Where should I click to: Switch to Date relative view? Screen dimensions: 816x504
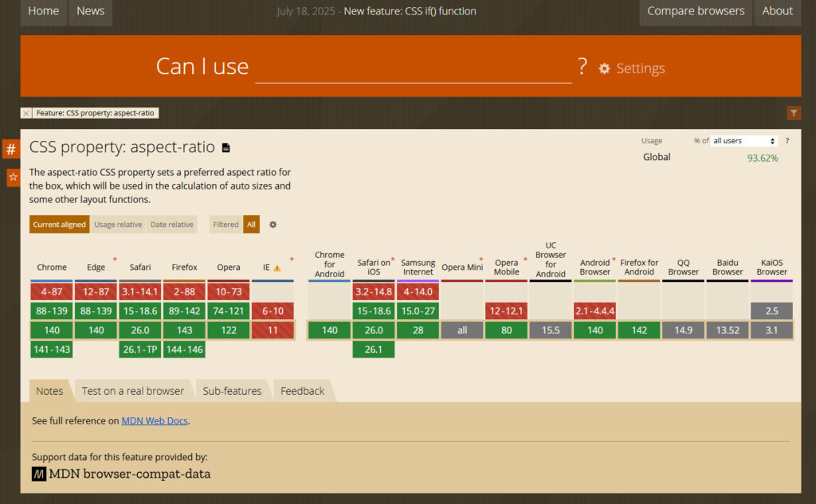tap(172, 225)
